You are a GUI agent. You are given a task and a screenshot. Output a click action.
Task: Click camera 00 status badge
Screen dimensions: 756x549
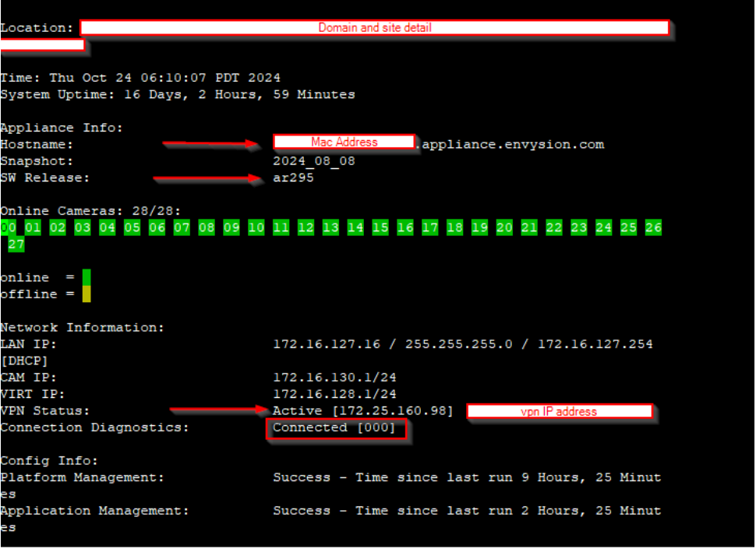coord(9,227)
